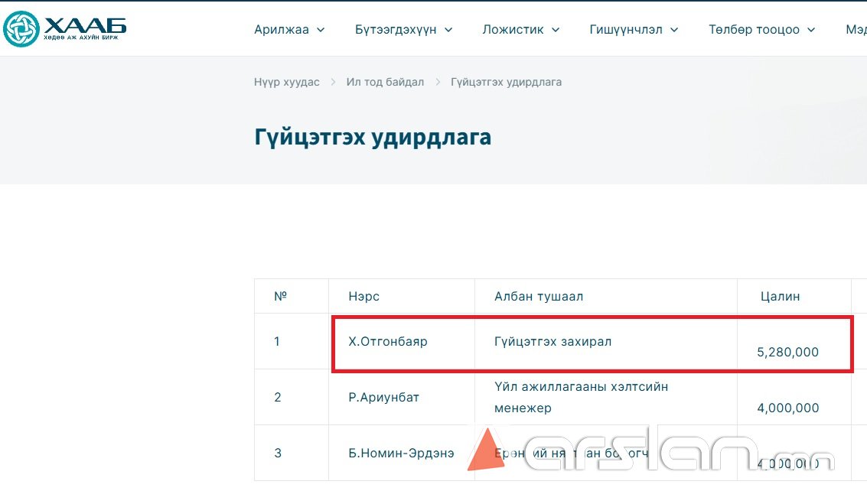Click the chevron beside Ложистик
Screen dimensions: 867x504
tap(556, 30)
